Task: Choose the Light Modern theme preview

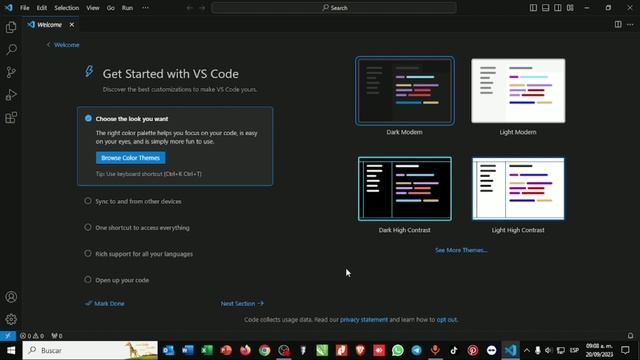Action: (518, 91)
